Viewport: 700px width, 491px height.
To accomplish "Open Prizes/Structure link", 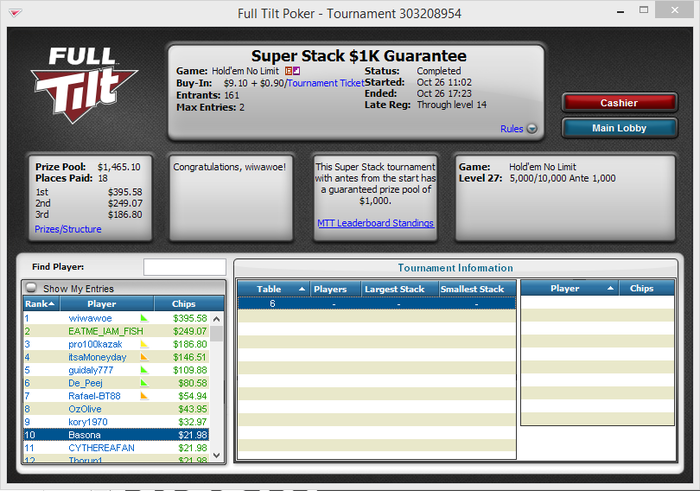I will point(68,229).
